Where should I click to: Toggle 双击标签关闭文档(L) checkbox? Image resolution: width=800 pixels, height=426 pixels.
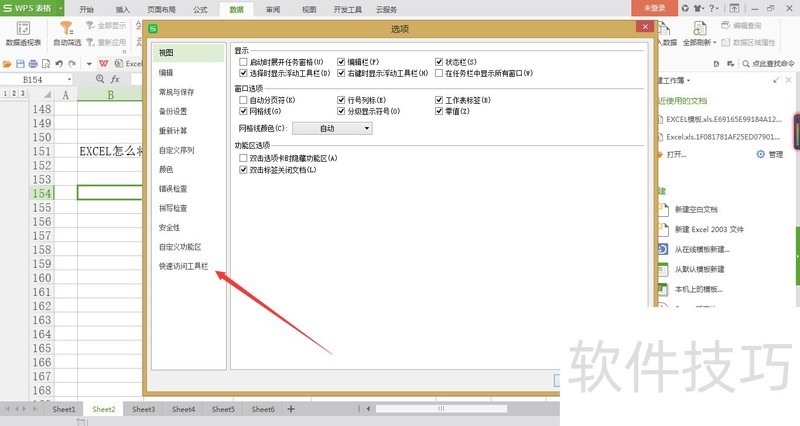(x=243, y=170)
